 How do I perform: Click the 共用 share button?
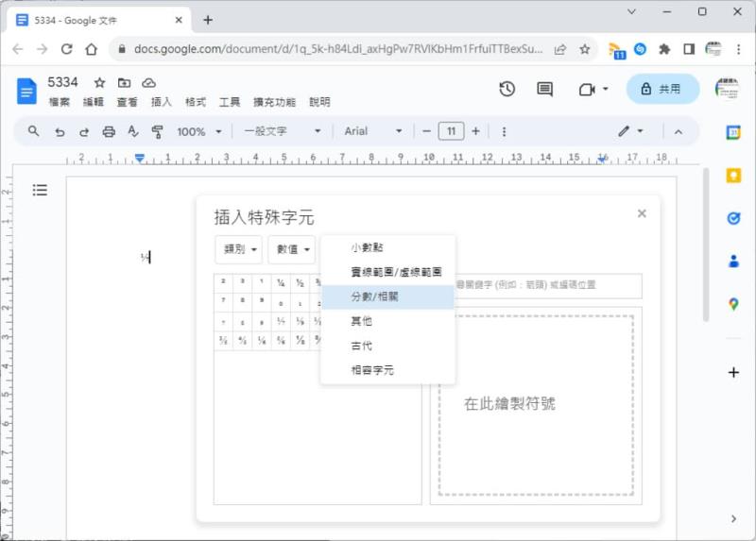[662, 89]
